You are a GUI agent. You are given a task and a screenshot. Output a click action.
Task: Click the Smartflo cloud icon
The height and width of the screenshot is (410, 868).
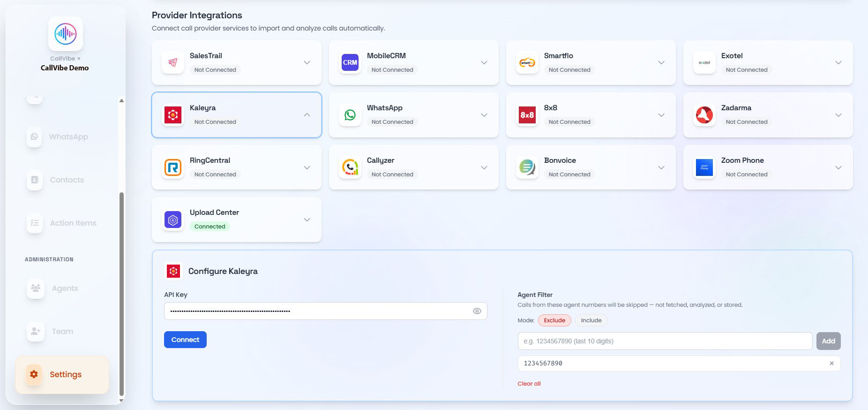coord(527,62)
